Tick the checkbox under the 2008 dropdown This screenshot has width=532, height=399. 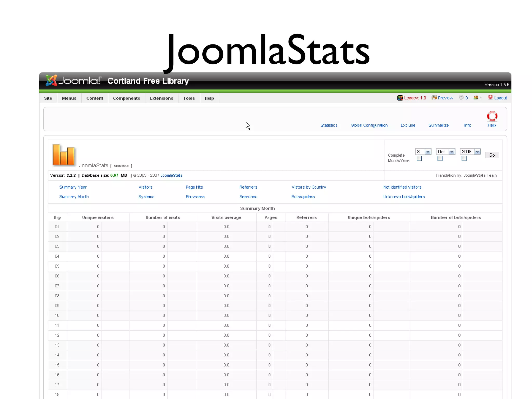464,158
